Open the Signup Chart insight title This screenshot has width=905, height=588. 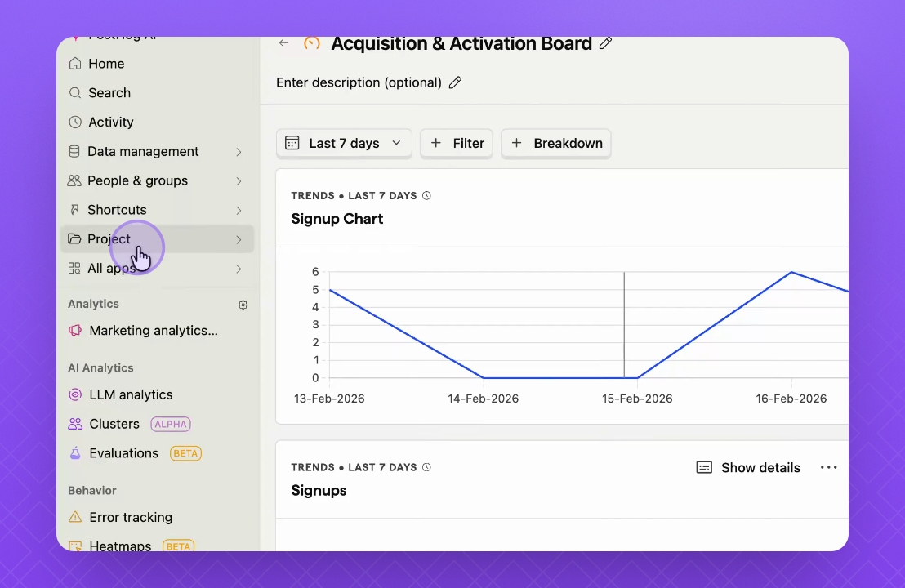(x=337, y=219)
